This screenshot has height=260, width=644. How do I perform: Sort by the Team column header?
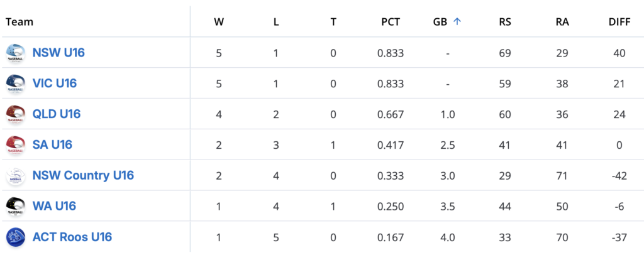(x=19, y=21)
